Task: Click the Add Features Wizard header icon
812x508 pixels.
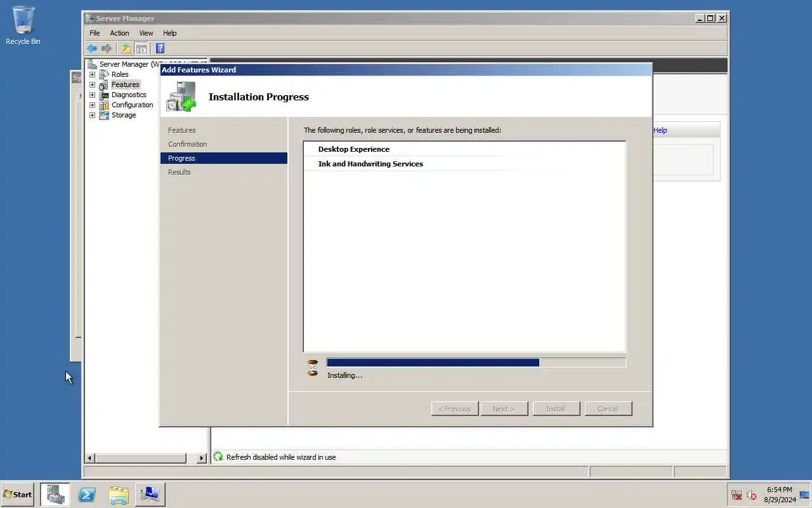Action: (x=181, y=97)
